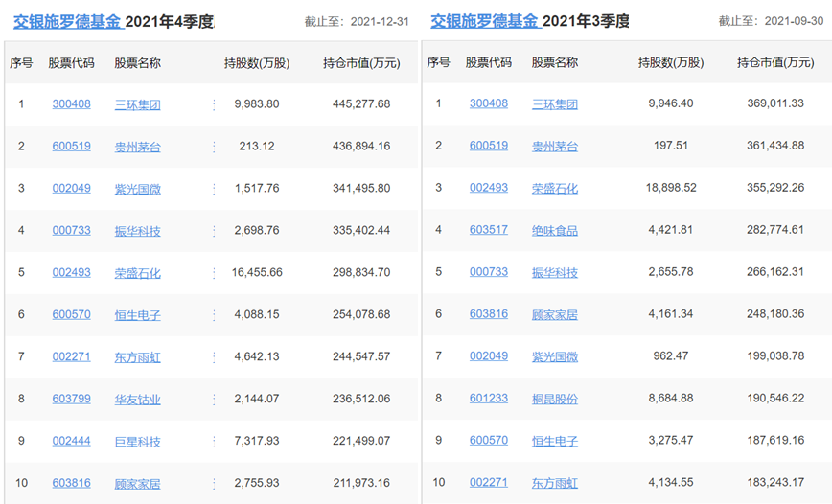Open stock code 600519 in 3季度 table
This screenshot has height=504, width=832.
click(489, 146)
